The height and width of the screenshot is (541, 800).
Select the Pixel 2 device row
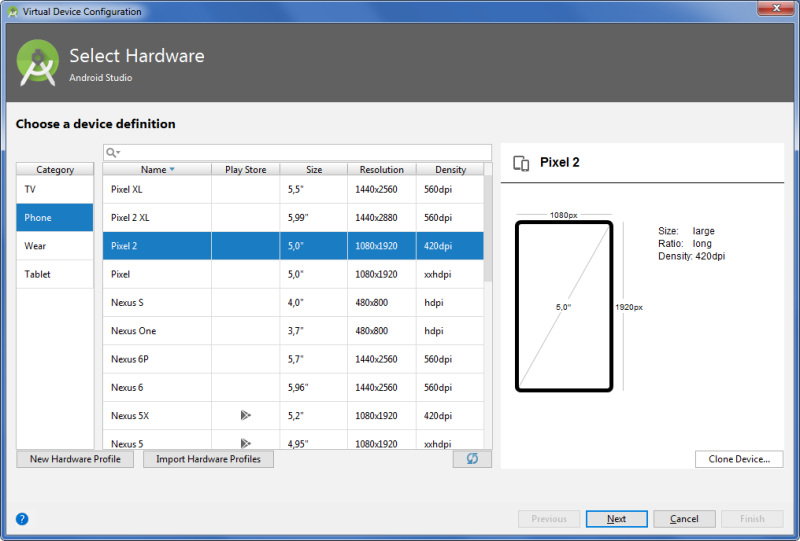point(293,246)
